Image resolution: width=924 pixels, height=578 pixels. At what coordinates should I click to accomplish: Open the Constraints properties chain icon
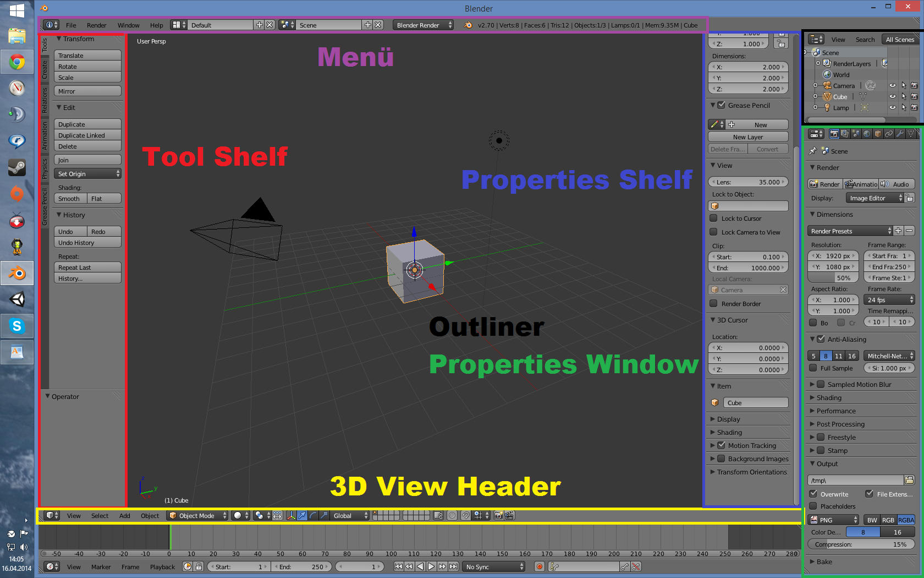pos(889,134)
